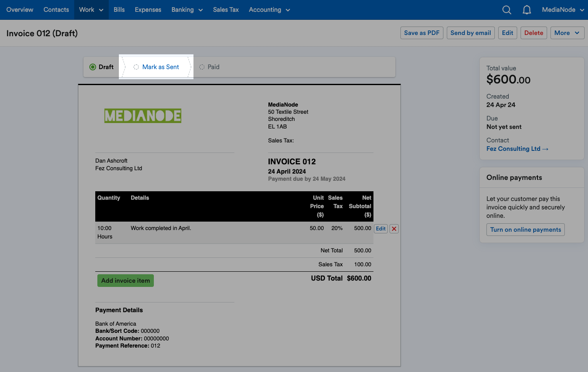
Task: Delete the invoice line with red X
Action: click(394, 229)
